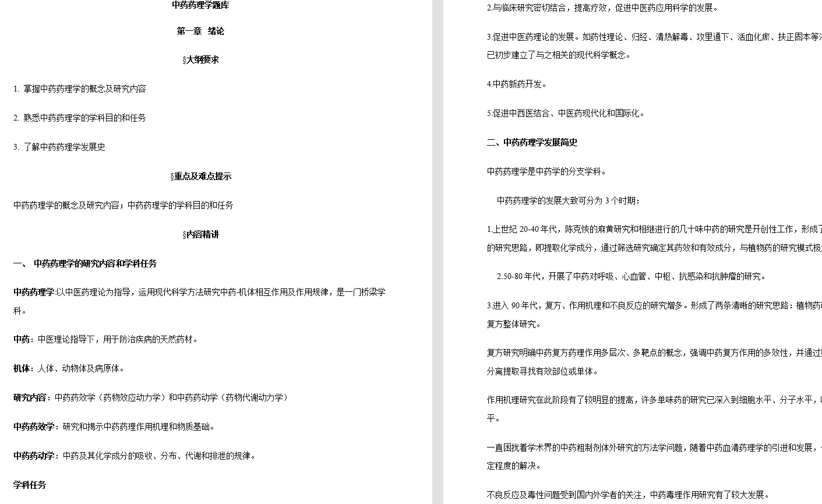Click the line starting '中药药效学：研究和揭示'
The height and width of the screenshot is (504, 822).
(x=114, y=427)
